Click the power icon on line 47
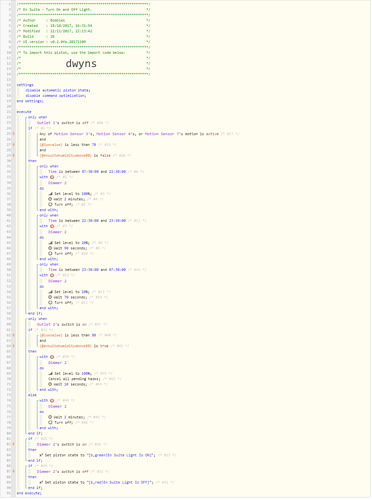The image size is (372, 500). click(50, 253)
